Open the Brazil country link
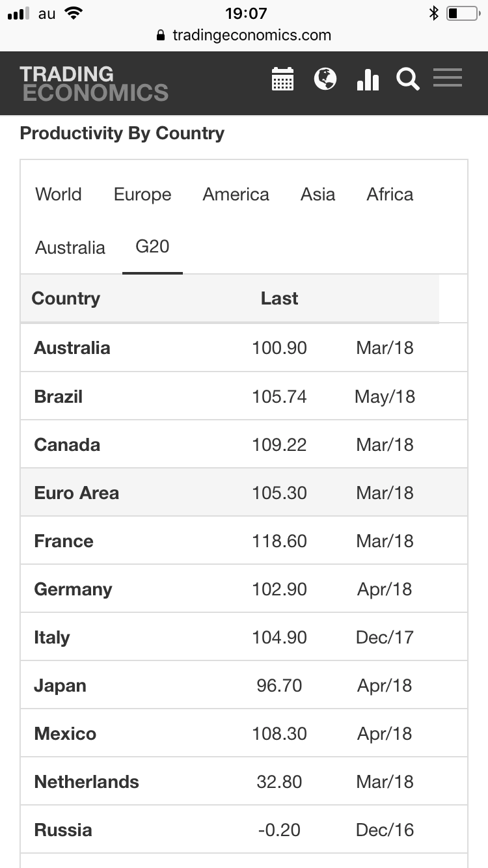 coord(59,396)
